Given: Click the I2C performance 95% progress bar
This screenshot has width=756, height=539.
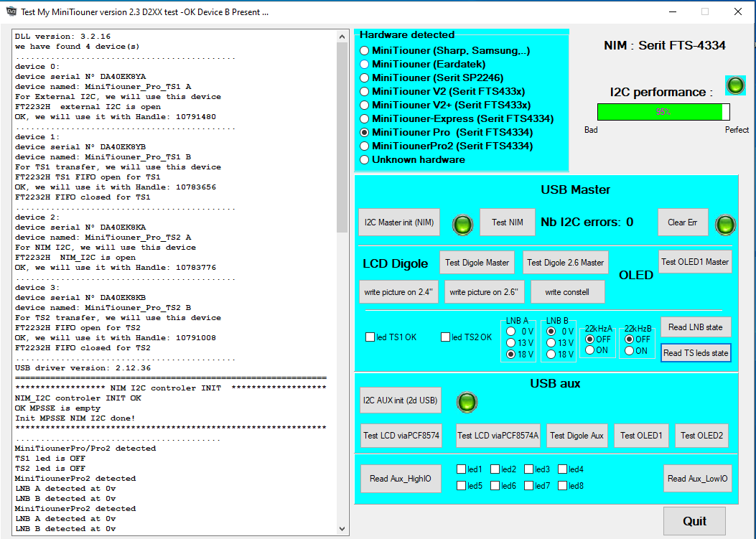Looking at the screenshot, I should click(663, 112).
